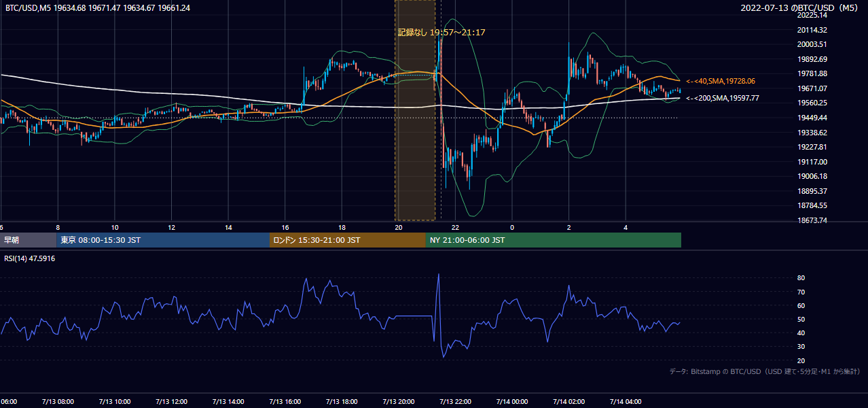This screenshot has width=868, height=408.
Task: Select the 東京 08:00-15:30 JST session bar
Action: click(164, 240)
